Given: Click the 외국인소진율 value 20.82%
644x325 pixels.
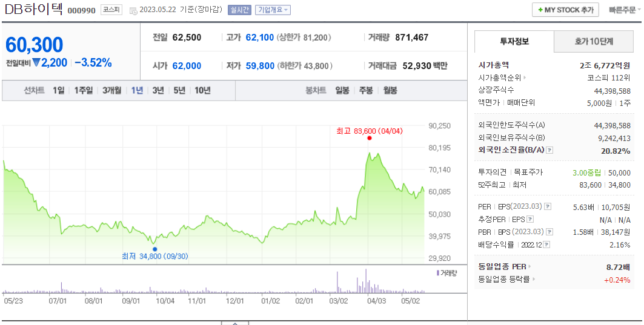Looking at the screenshot, I should point(616,151).
